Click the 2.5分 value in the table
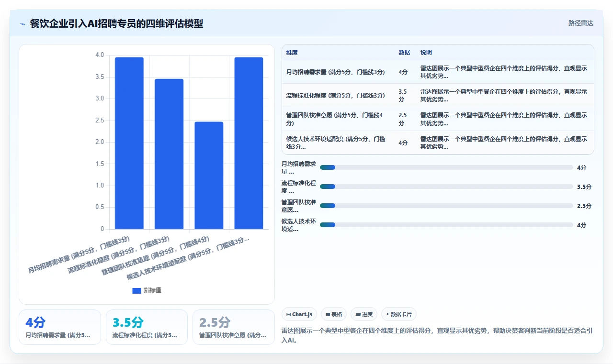Image resolution: width=613 pixels, height=364 pixels. (403, 119)
